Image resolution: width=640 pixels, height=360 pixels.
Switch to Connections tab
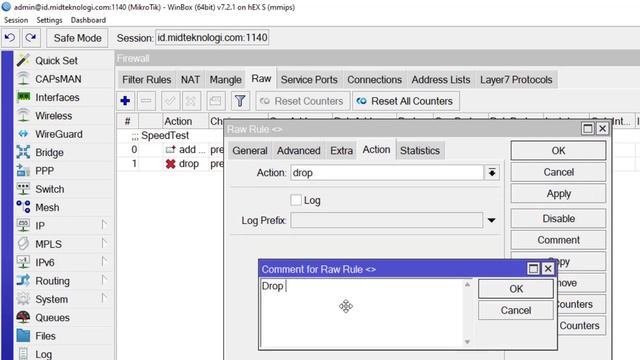374,80
